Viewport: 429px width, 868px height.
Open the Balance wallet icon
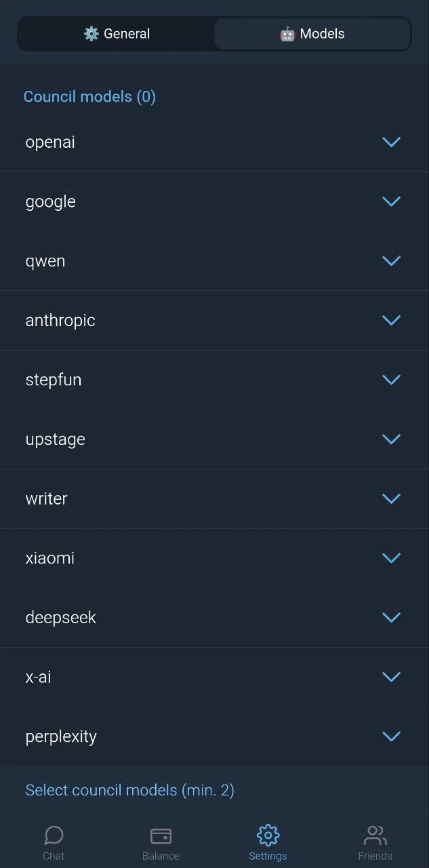(161, 835)
